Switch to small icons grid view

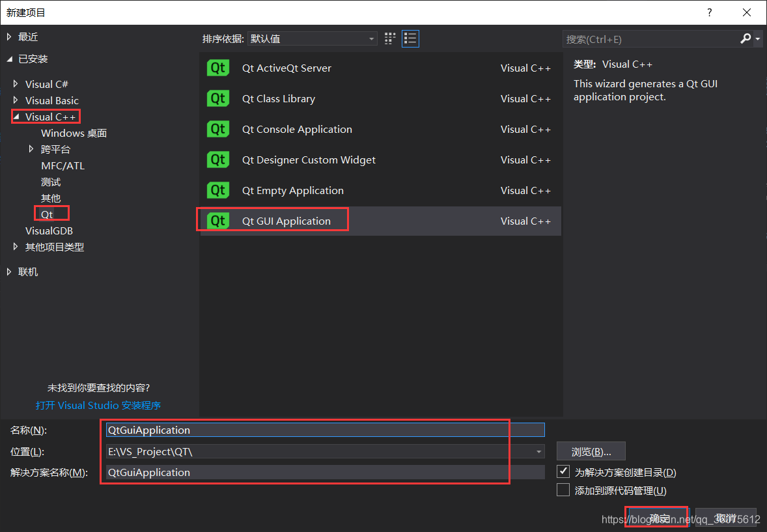[x=390, y=38]
